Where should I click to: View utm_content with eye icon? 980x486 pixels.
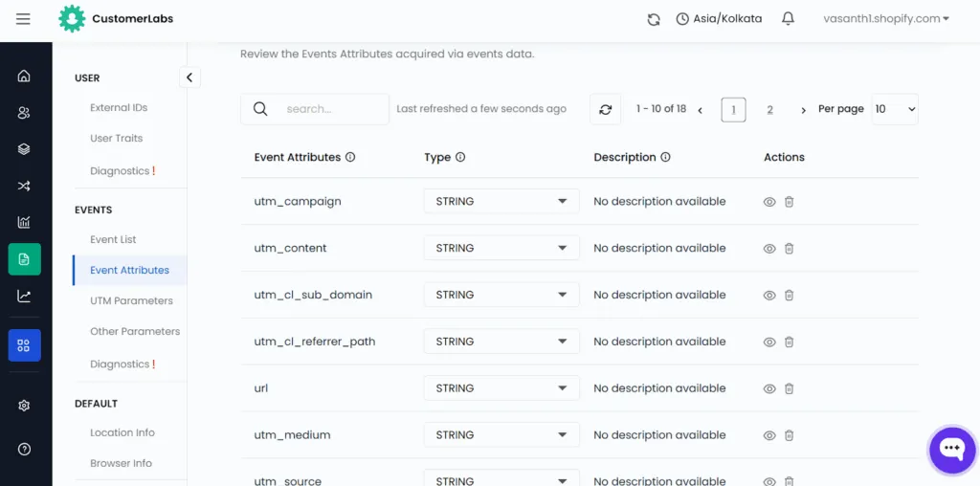(x=769, y=249)
